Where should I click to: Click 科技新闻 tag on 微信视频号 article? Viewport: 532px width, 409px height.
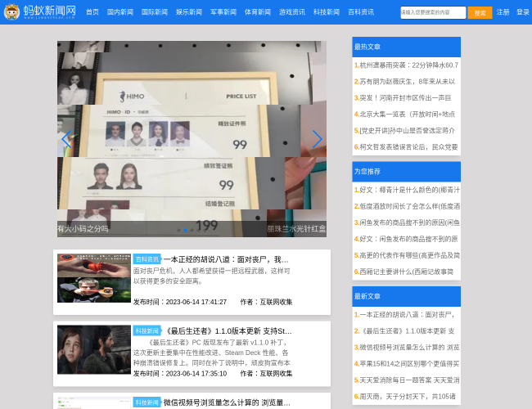point(147,402)
